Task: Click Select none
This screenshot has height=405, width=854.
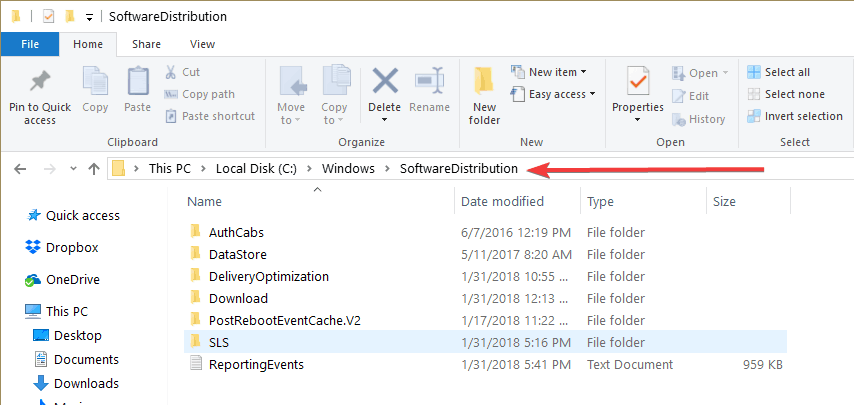Action: (786, 94)
